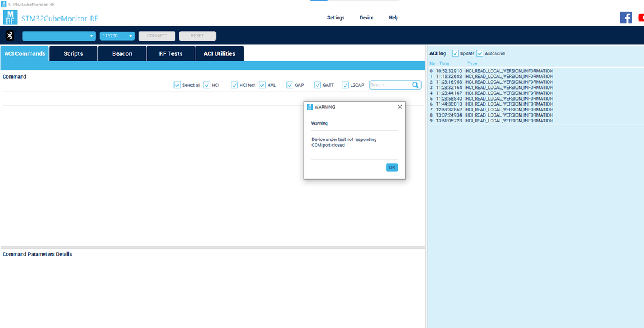
Task: Click the 'COM port closed' message text
Action: click(327, 145)
